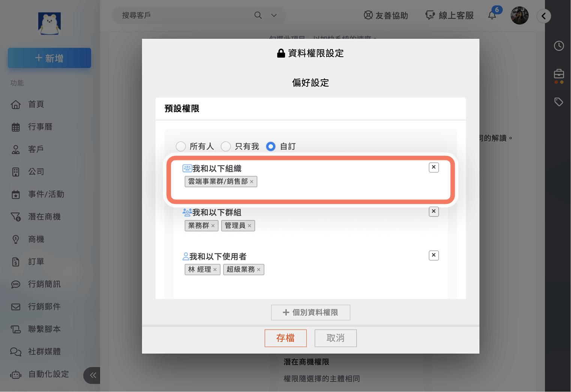Click the search magnifier icon

pos(258,15)
